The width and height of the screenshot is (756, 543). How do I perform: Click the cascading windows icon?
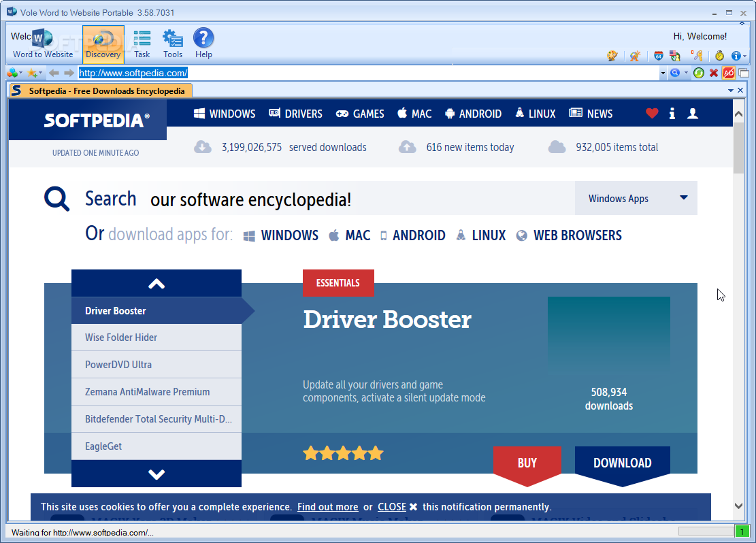[744, 73]
